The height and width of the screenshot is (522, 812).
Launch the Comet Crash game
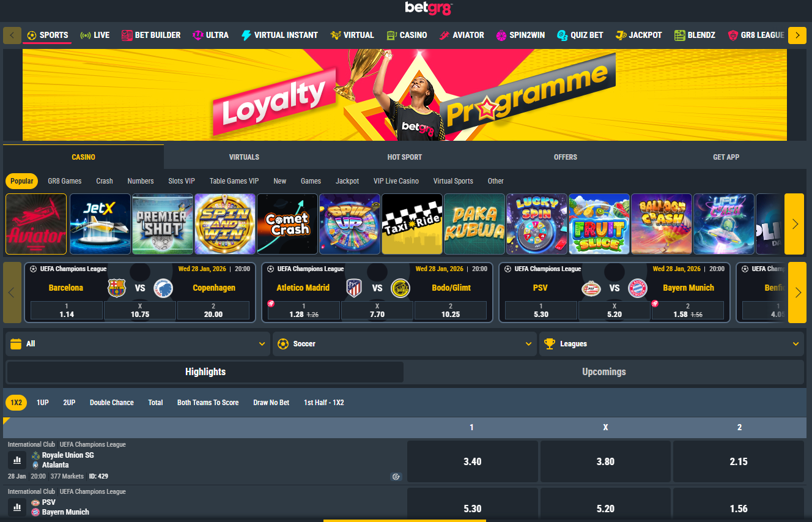coord(287,224)
